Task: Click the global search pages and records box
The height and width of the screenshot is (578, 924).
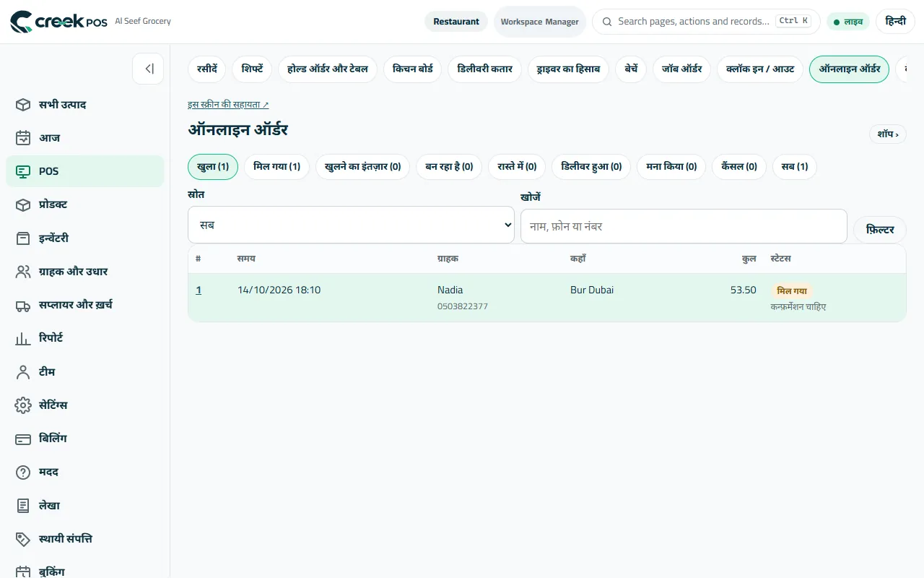Action: 706,22
